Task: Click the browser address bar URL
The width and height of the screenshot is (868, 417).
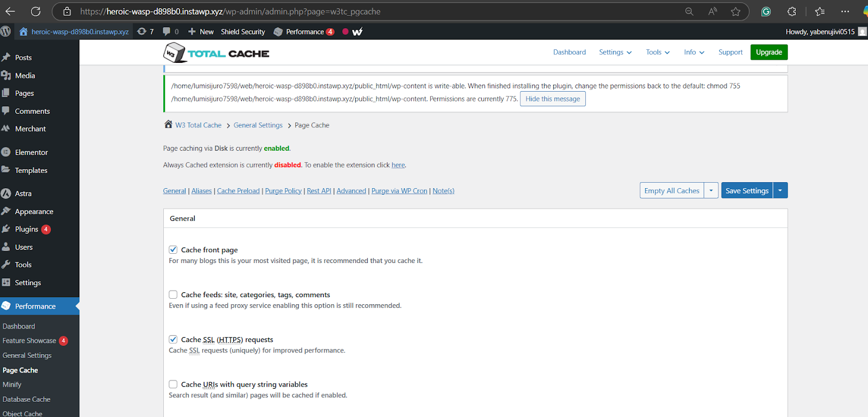Action: 230,11
